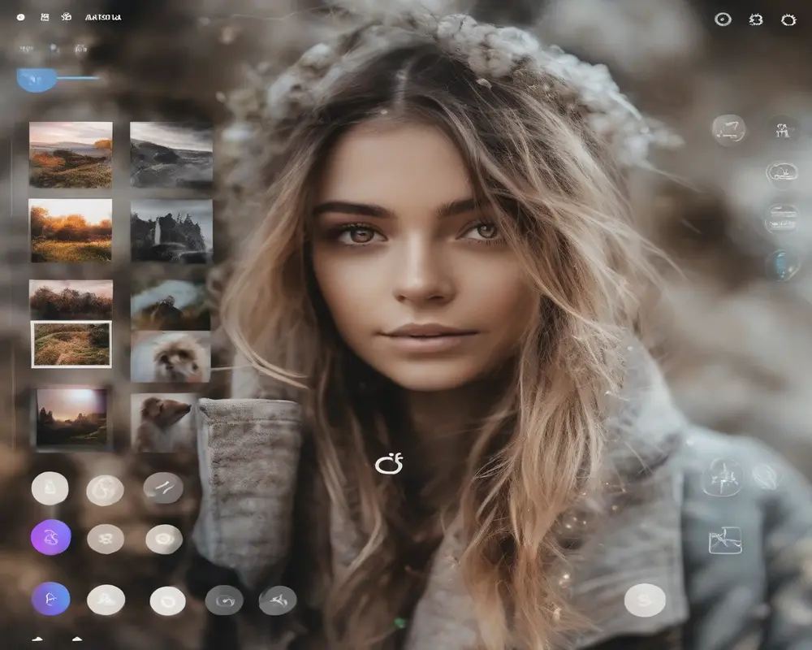
Task: Click the cracked square image icon
Action: pos(725,540)
